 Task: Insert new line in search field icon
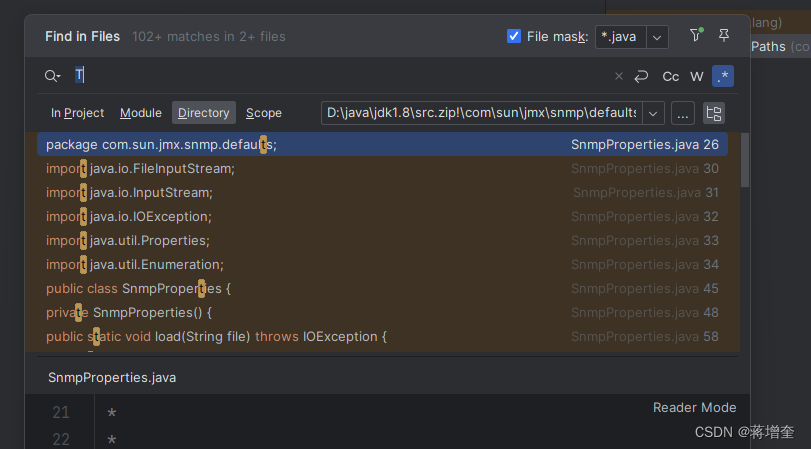[x=641, y=76]
